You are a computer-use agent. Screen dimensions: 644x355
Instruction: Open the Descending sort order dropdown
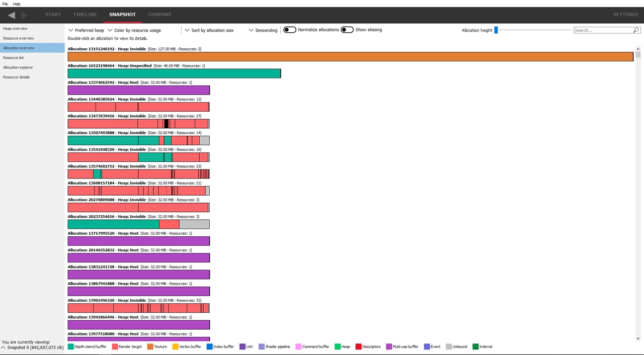263,30
